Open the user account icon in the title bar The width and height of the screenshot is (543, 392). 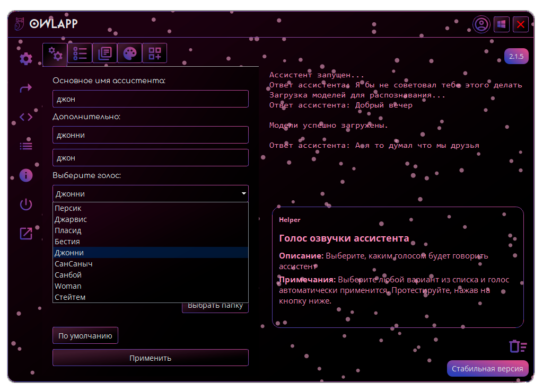[x=481, y=24]
